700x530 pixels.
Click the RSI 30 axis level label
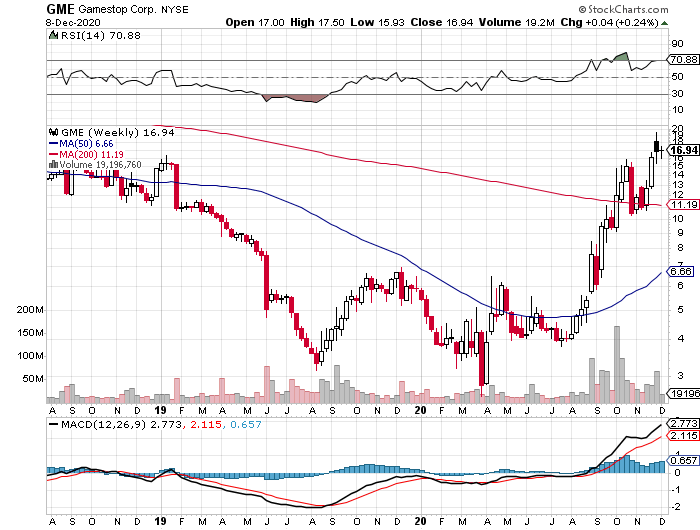point(677,94)
